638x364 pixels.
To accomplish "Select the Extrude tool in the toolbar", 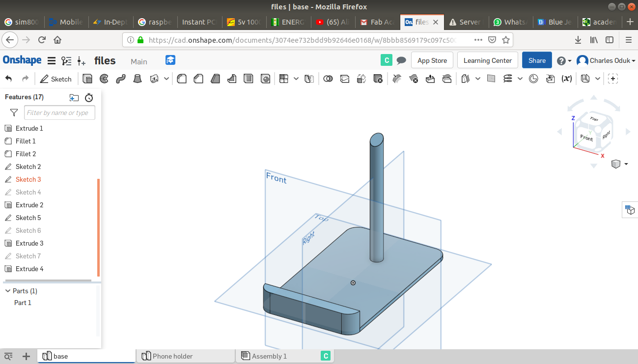I will [x=87, y=79].
